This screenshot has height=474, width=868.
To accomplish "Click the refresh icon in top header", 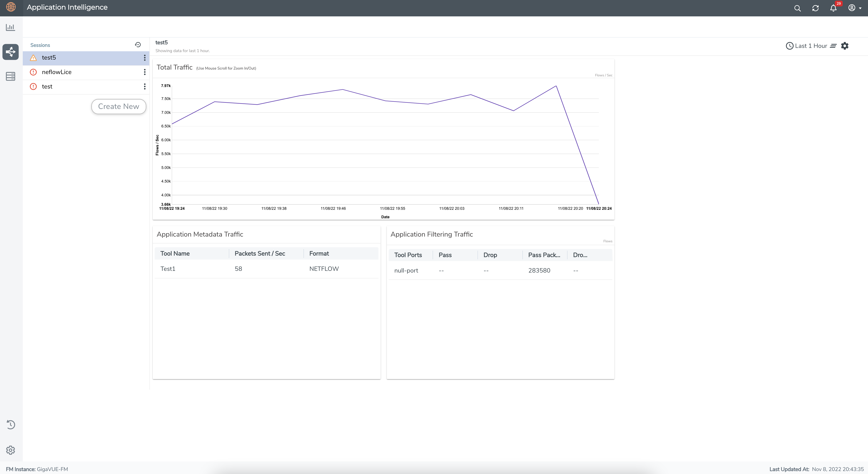I will (815, 8).
